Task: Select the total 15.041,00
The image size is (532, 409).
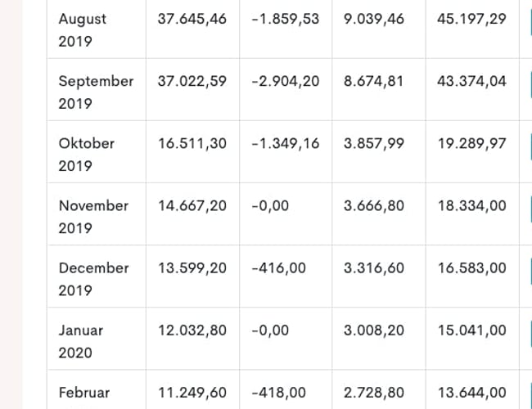Action: [472, 330]
